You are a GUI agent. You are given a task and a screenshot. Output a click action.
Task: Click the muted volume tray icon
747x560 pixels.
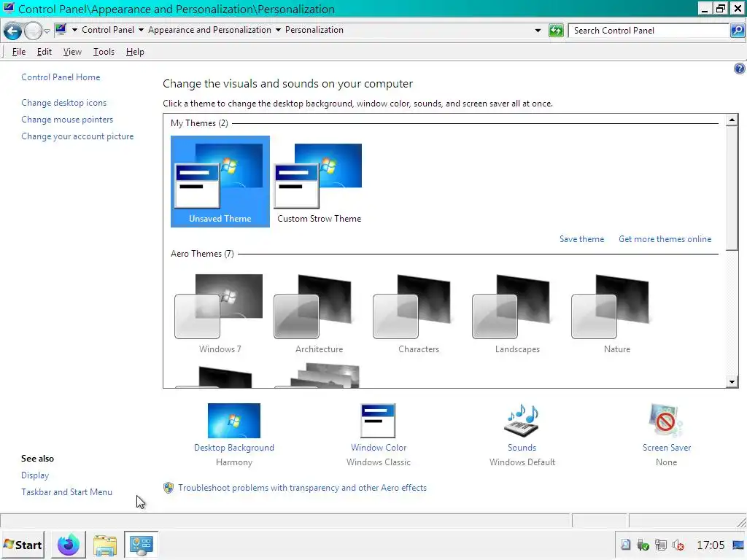point(678,545)
